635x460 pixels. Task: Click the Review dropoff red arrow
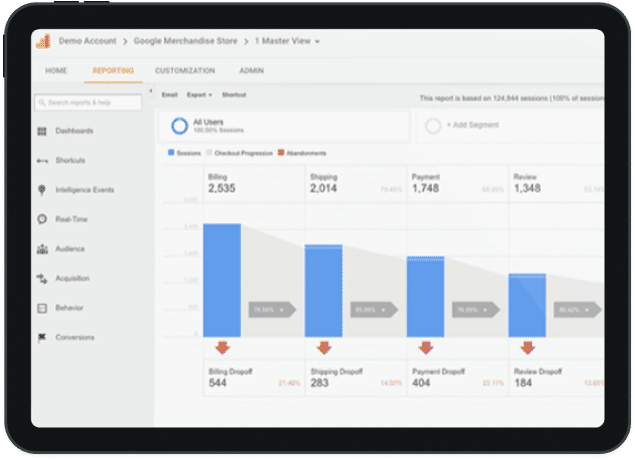528,347
